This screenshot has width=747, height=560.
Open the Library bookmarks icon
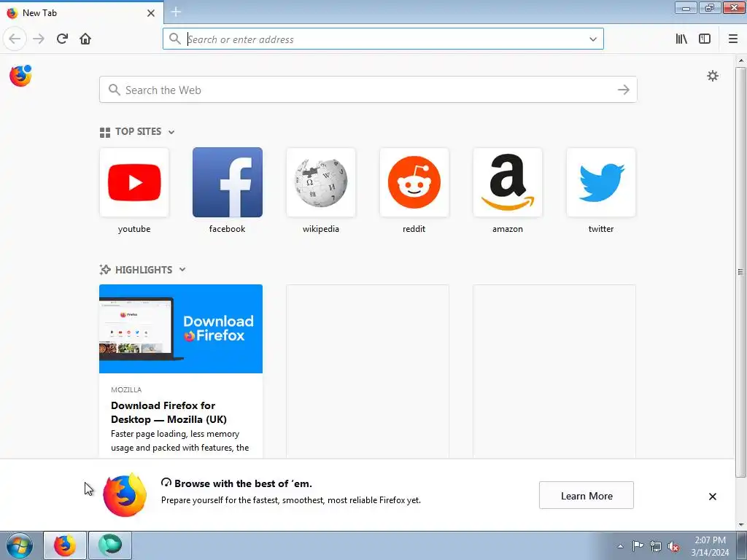click(681, 39)
